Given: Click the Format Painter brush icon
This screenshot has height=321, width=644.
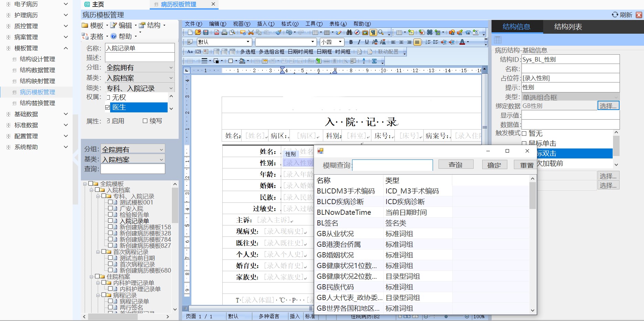Looking at the screenshot, I should pyautogui.click(x=278, y=32).
